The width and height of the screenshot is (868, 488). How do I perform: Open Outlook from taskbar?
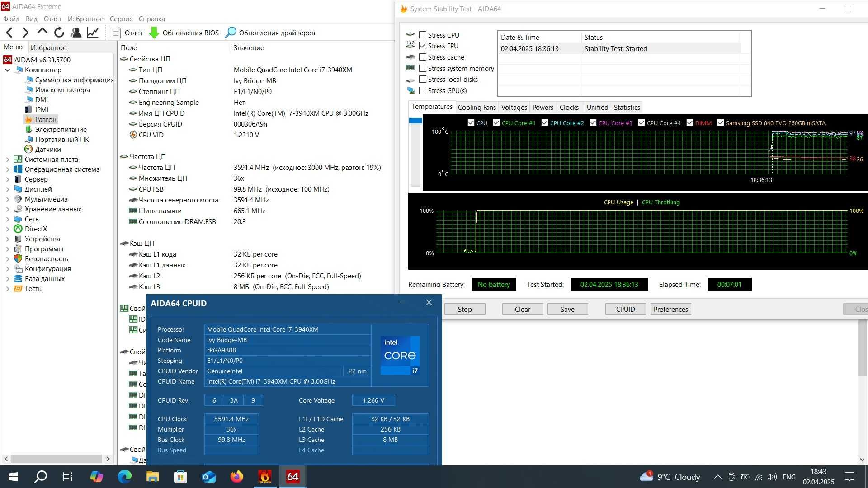208,477
